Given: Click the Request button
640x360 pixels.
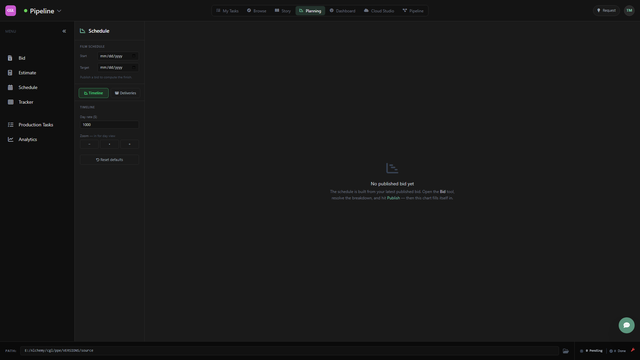Looking at the screenshot, I should [606, 11].
